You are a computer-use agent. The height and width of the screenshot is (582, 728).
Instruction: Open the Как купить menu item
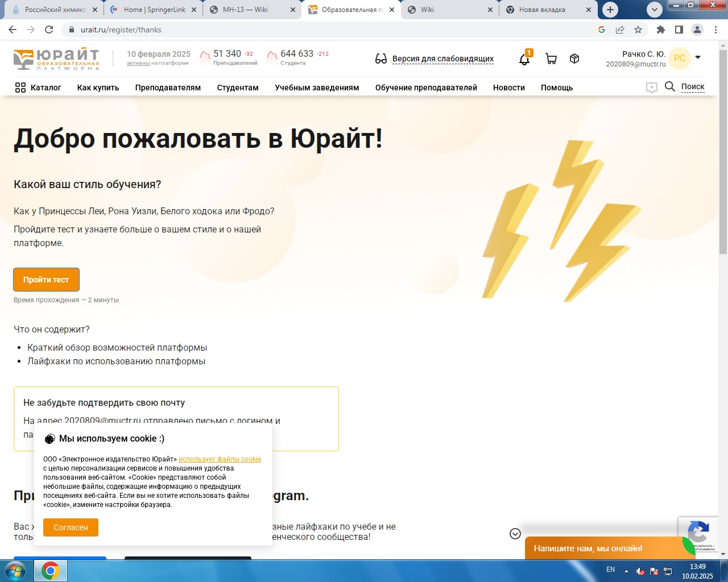(98, 88)
